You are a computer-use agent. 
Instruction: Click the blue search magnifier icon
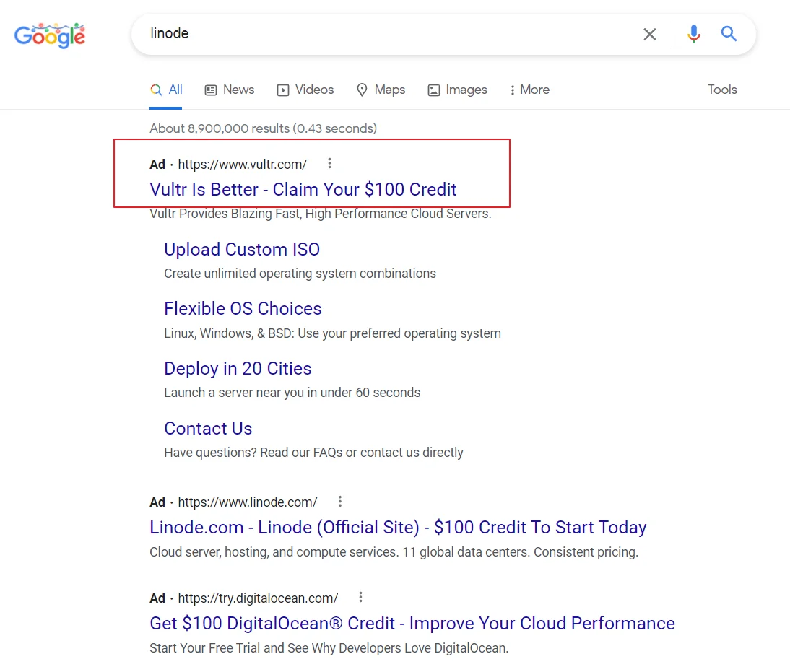point(729,34)
